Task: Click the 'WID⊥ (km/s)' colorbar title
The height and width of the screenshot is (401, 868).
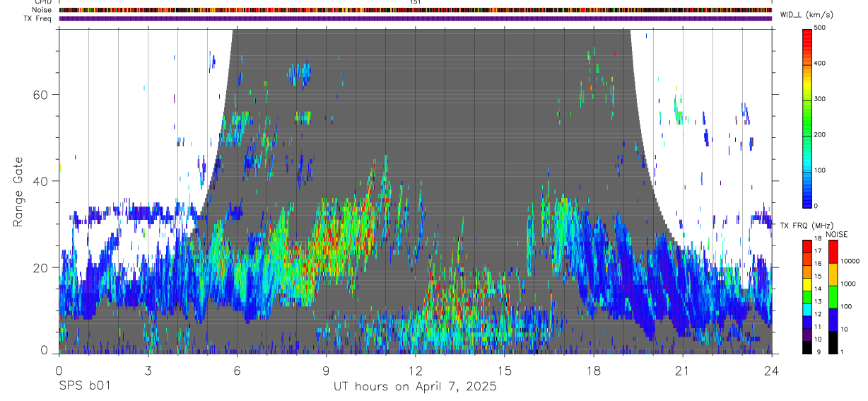Action: coord(806,15)
